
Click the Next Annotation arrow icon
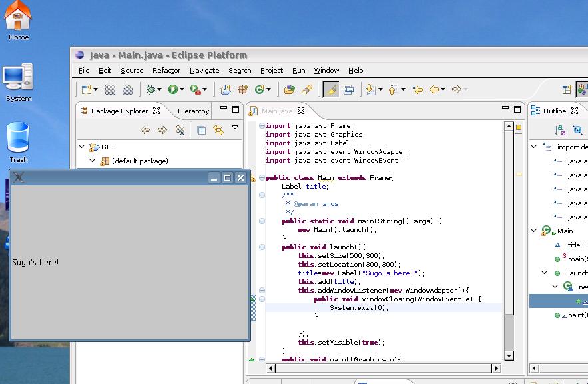tap(370, 89)
